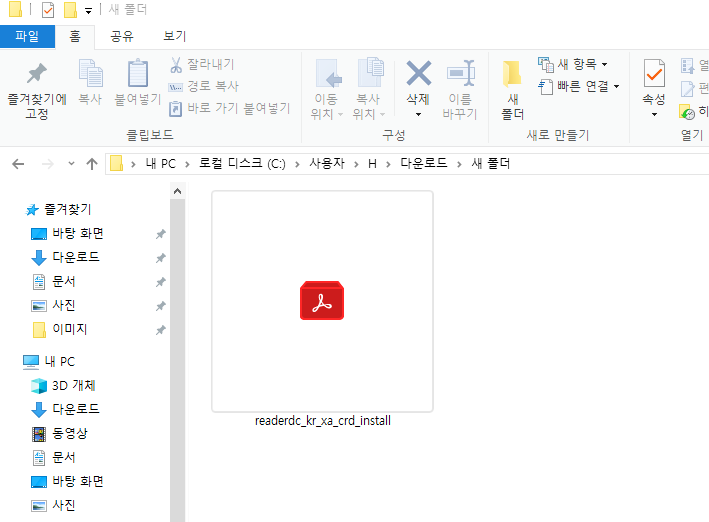Click the Paste (붙여넣기) clipboard icon

138,73
